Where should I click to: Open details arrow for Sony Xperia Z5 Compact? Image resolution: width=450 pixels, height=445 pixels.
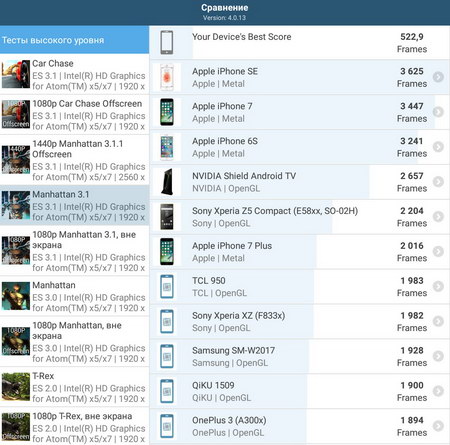tap(438, 217)
